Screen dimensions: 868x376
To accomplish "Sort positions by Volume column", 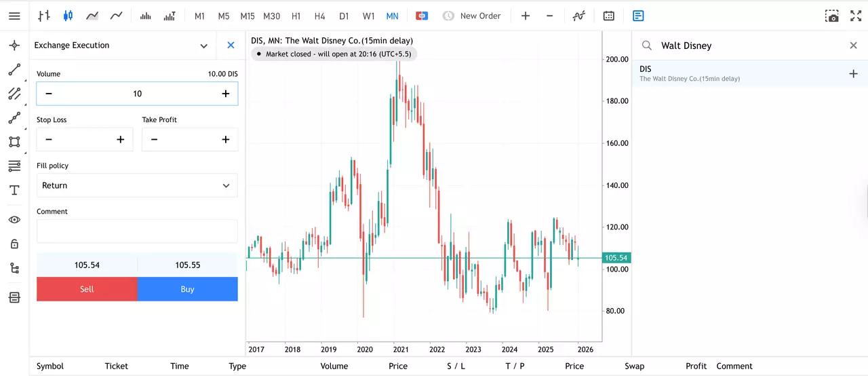I will click(x=334, y=366).
